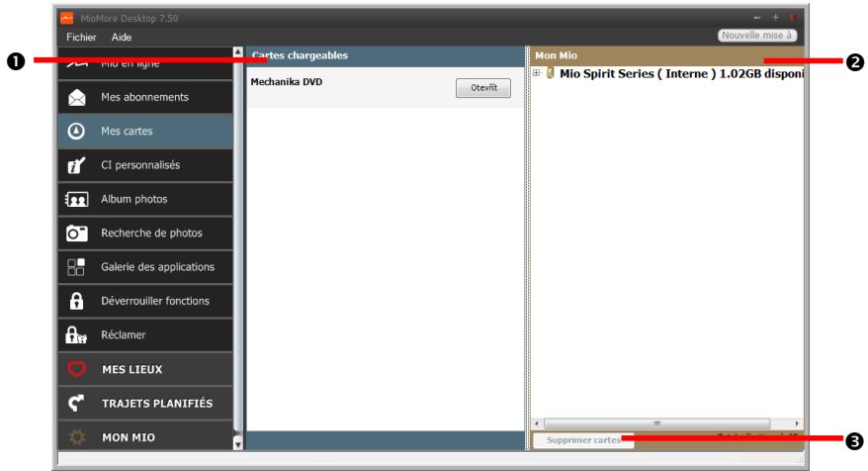The height and width of the screenshot is (471, 868).
Task: Click the Otevřít button for Mechanika DVD
Action: click(482, 88)
